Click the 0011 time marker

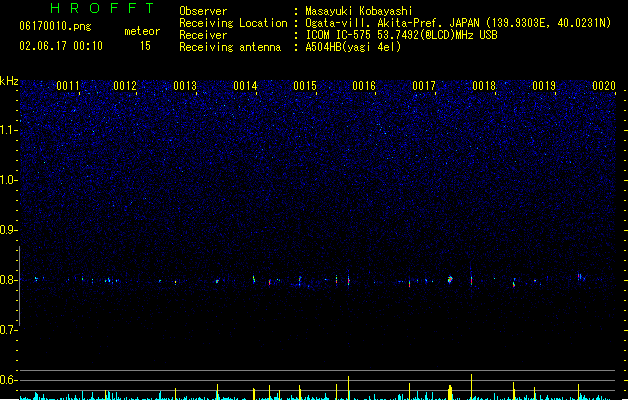(68, 86)
